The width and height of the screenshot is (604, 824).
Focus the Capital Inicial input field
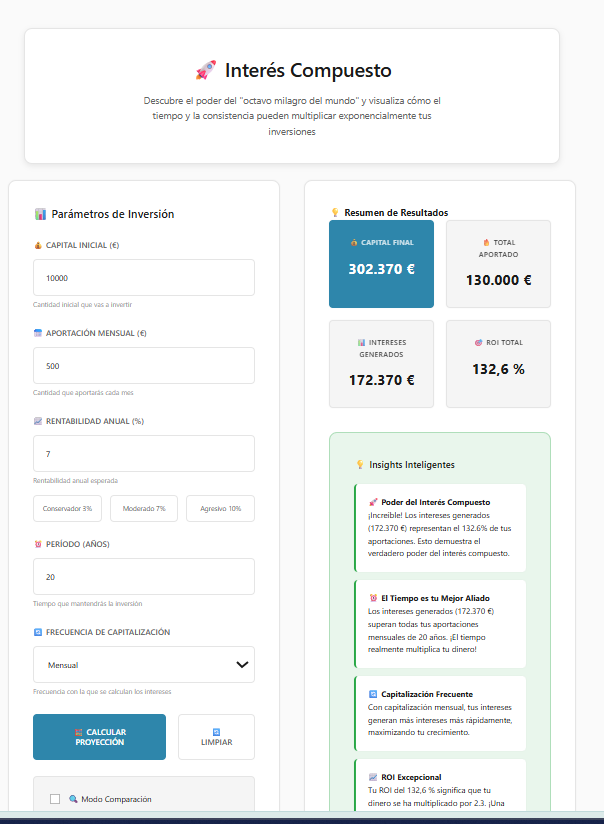(x=143, y=278)
